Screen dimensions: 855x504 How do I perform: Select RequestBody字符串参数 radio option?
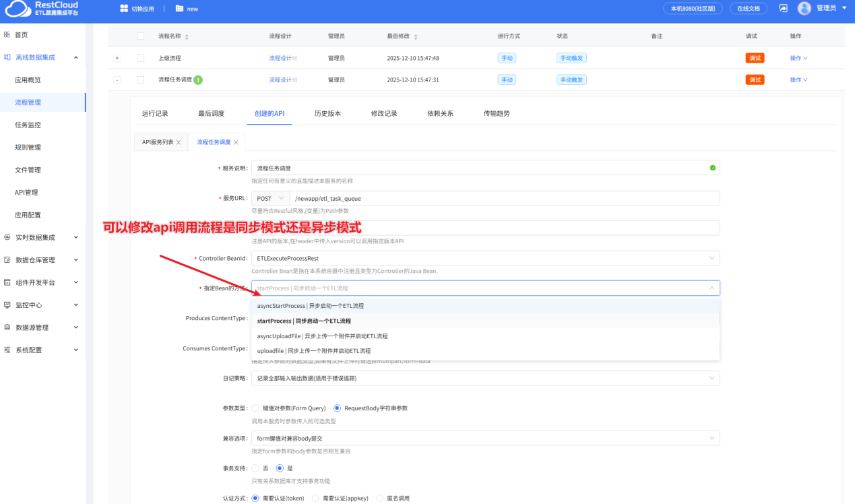(338, 408)
